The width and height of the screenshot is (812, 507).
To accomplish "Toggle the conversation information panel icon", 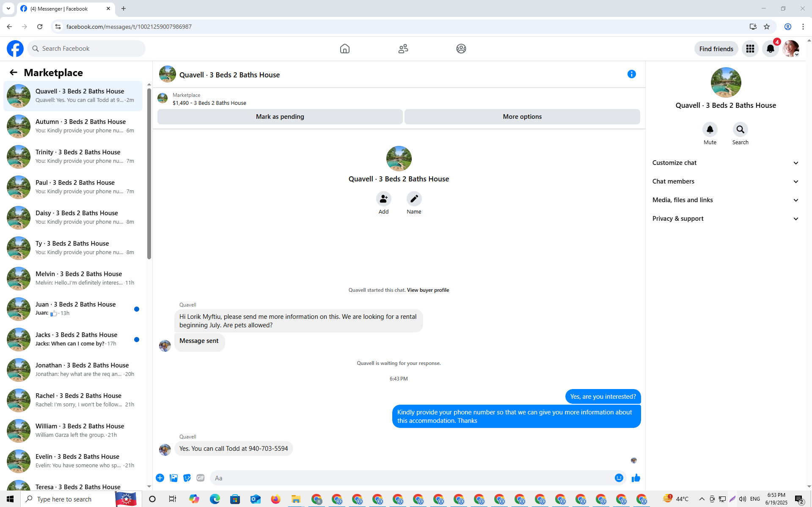I will [x=632, y=74].
